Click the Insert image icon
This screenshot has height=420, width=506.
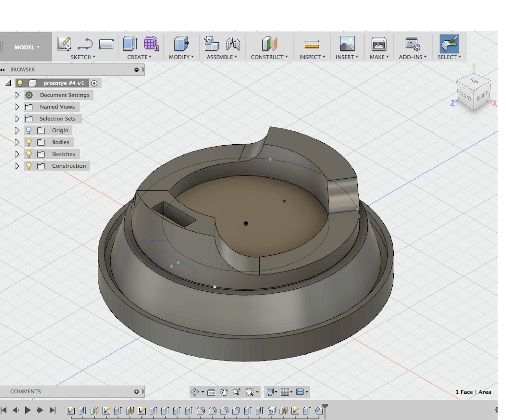coord(347,43)
